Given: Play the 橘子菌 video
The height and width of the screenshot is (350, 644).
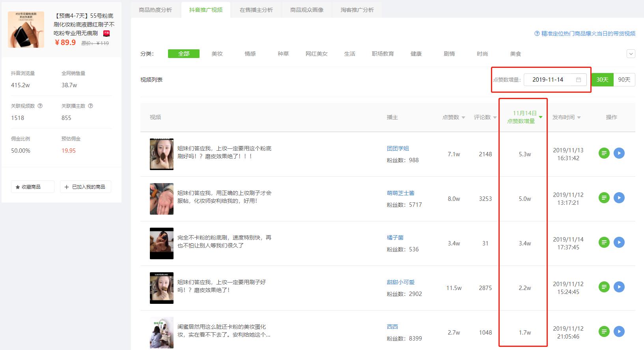Looking at the screenshot, I should [619, 242].
